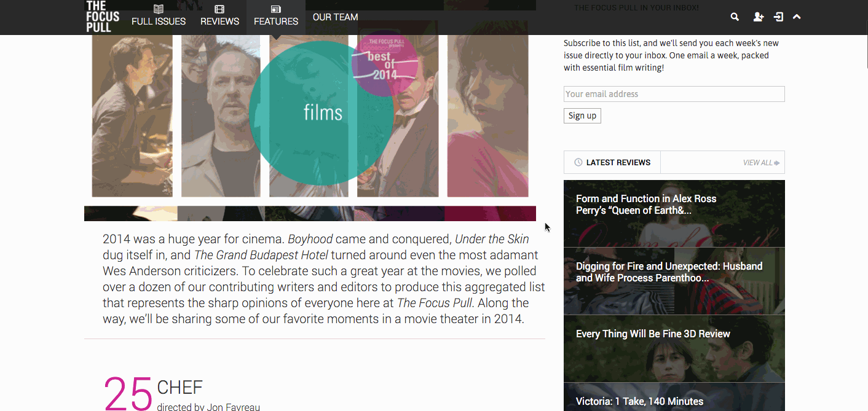Select the Features menu item

tap(276, 17)
